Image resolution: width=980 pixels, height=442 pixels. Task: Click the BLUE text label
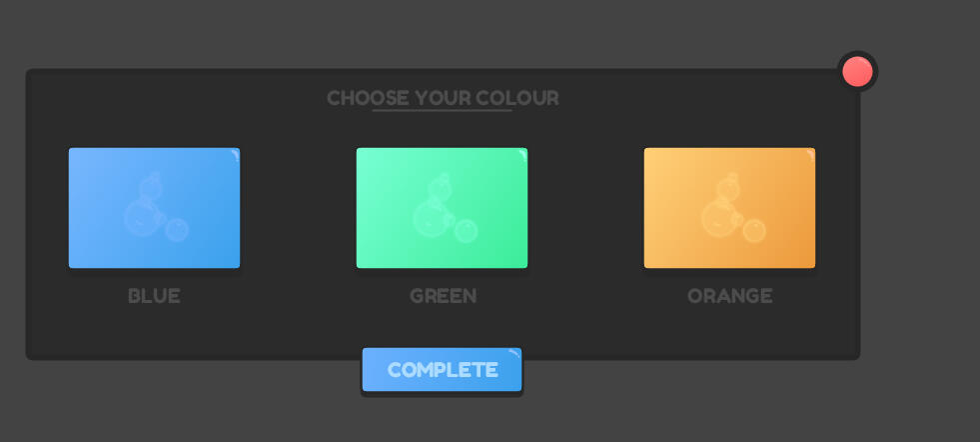(x=154, y=296)
